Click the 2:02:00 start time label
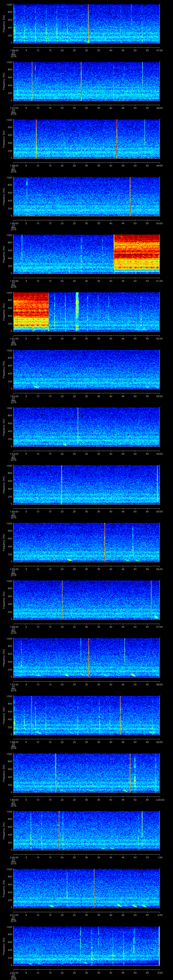The image size is (173, 980). click(14, 972)
